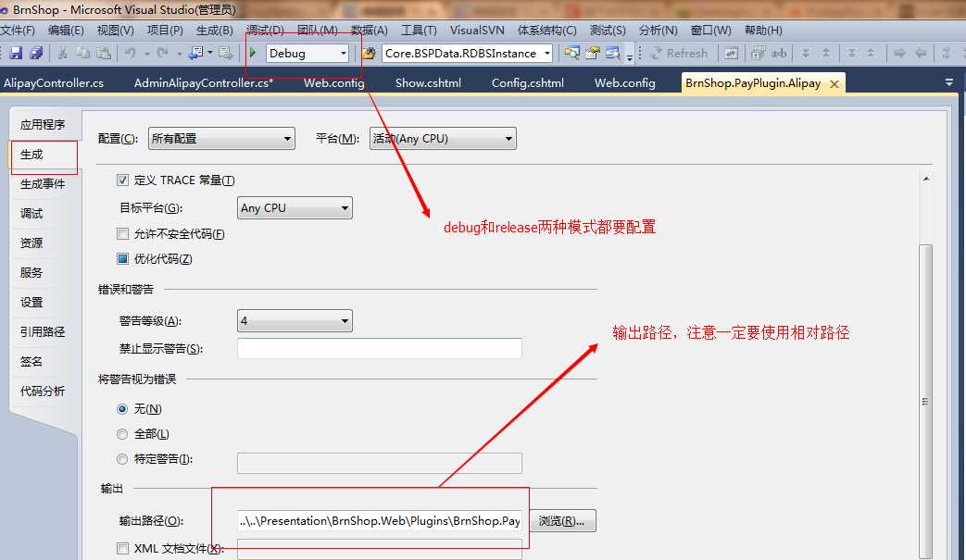Expand the Navigate Backward dropdown arrow

coord(210,53)
